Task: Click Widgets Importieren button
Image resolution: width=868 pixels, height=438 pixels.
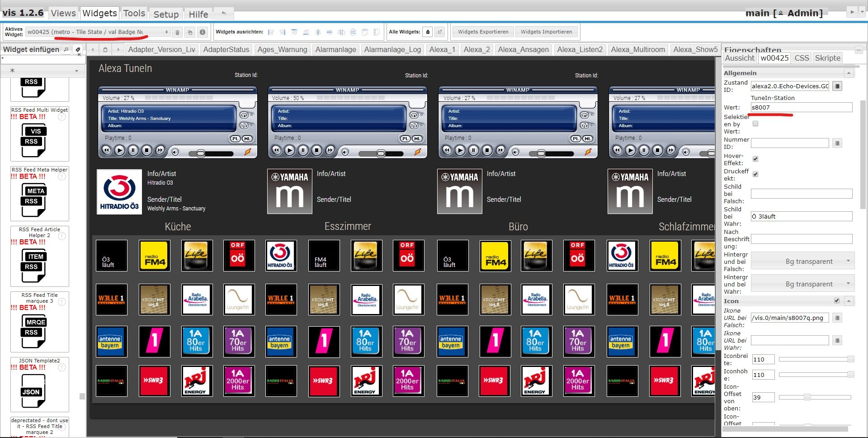Action: pos(546,32)
